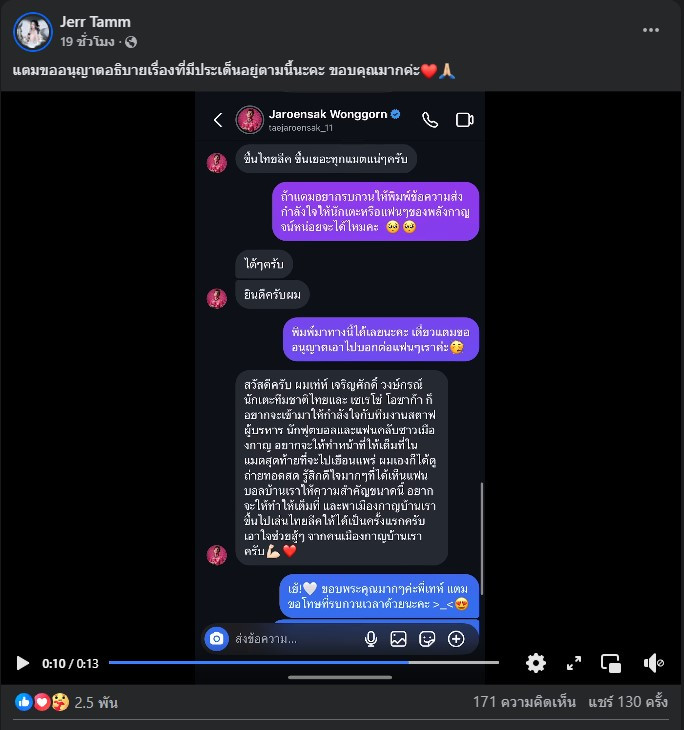The height and width of the screenshot is (730, 684).
Task: Show the 171 comments
Action: click(524, 702)
